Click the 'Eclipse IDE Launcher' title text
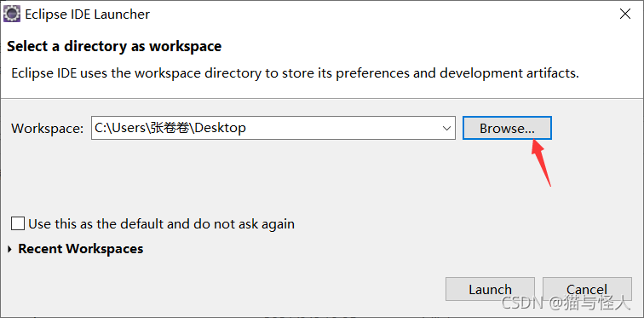 pyautogui.click(x=88, y=14)
